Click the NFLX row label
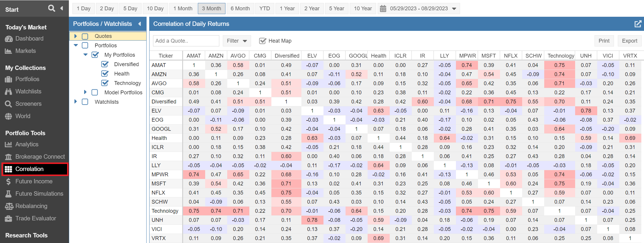 click(158, 193)
